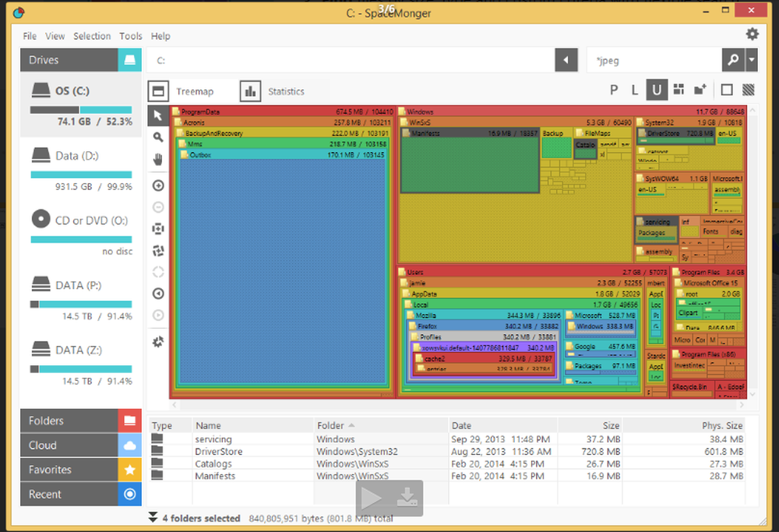Screen dimensions: 779x532
Task: Toggle the highlighted U display mode
Action: click(657, 90)
